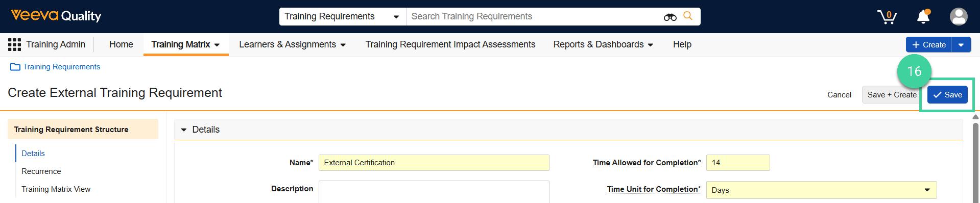Click the Save button
The image size is (980, 203).
(x=947, y=95)
